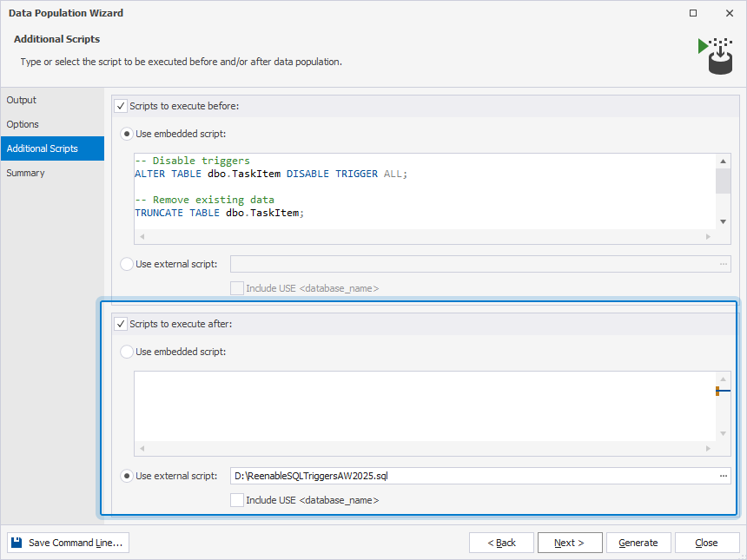Select Use external script for before scripts
The image size is (747, 560).
pyautogui.click(x=126, y=264)
